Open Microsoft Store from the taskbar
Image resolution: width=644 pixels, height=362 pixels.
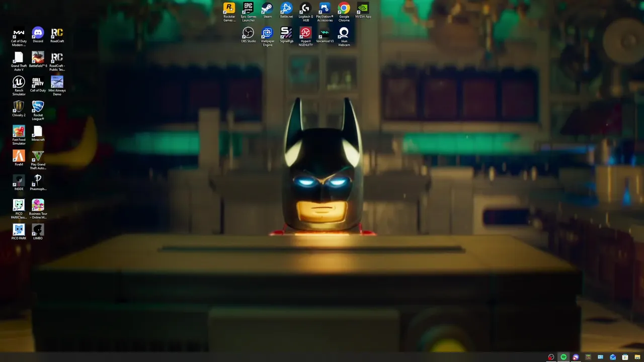click(x=625, y=357)
